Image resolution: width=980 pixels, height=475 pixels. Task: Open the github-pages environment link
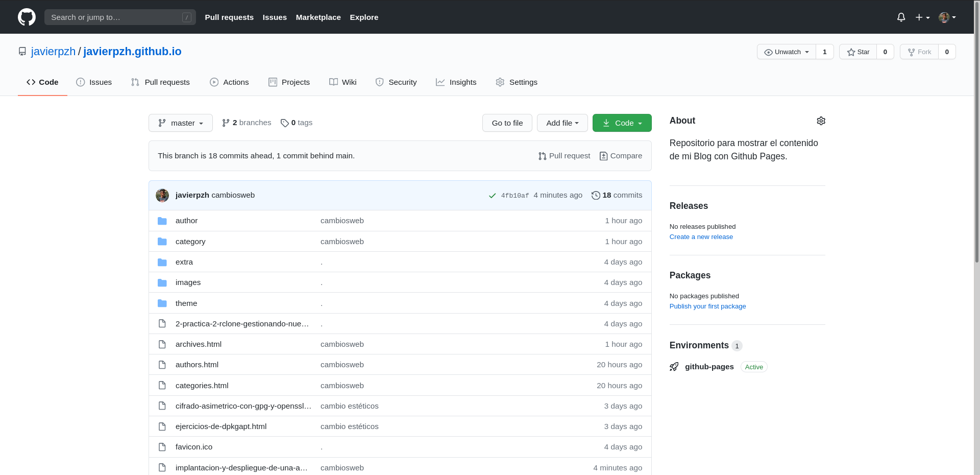709,367
